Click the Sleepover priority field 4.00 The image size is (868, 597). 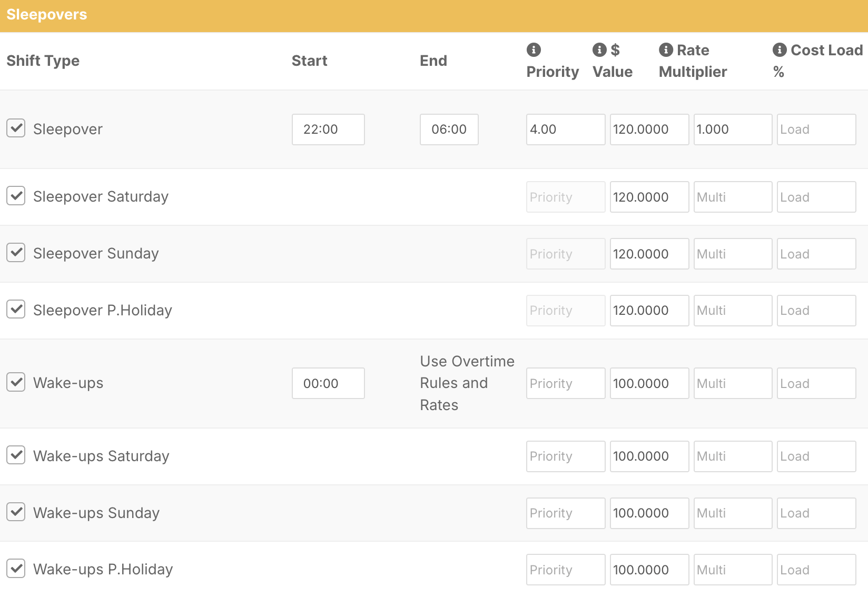tap(566, 130)
